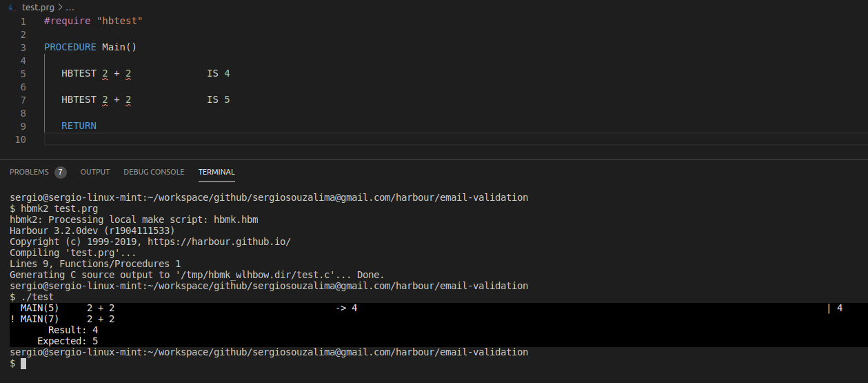
Task: Place cursor on the RETURN keyword
Action: pyautogui.click(x=79, y=126)
